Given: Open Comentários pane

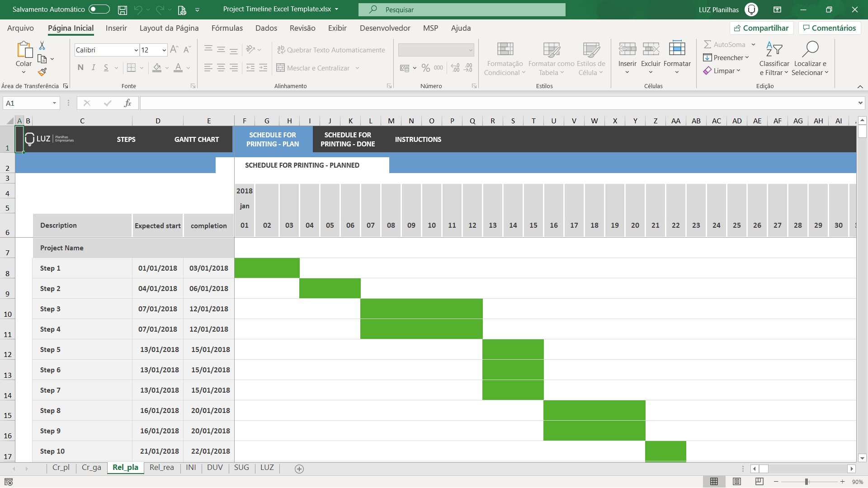Looking at the screenshot, I should (829, 28).
